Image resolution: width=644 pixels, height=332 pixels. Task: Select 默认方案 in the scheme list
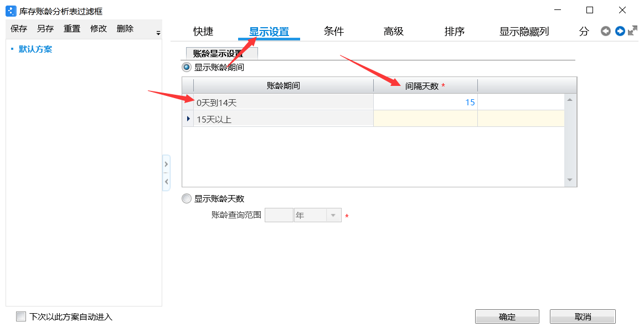coord(35,49)
